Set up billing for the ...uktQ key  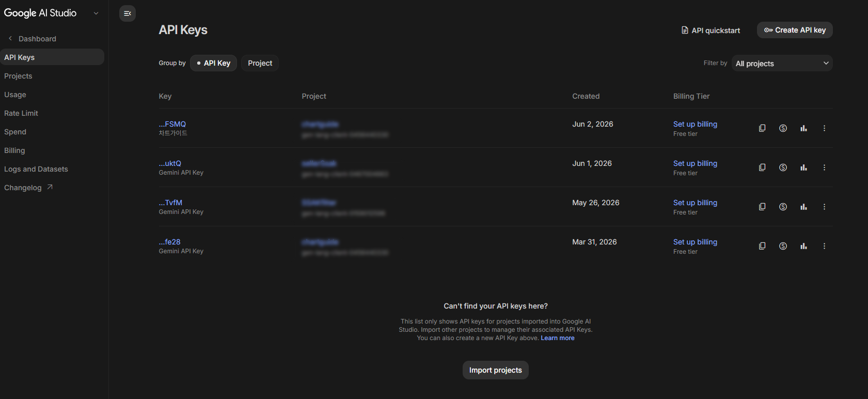(x=695, y=163)
